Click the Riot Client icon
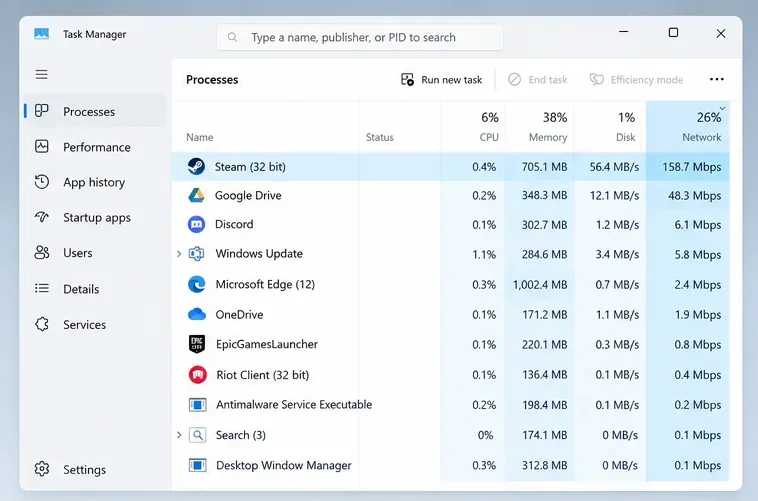 coord(197,375)
